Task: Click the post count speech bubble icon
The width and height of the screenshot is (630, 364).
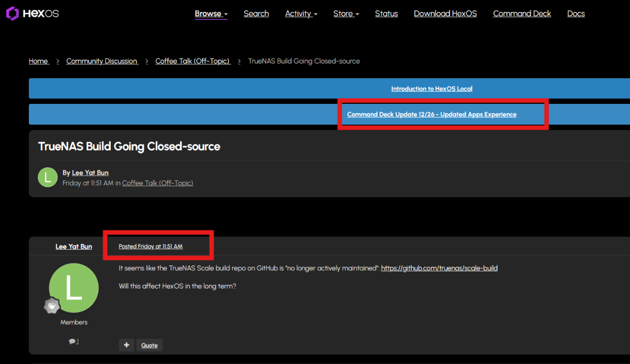Action: pos(72,341)
